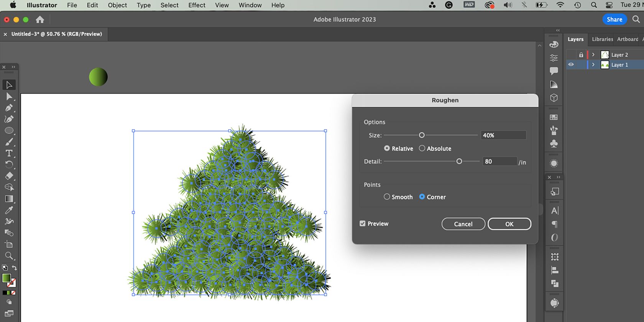
Task: Toggle visibility of Layer 1
Action: coord(571,65)
